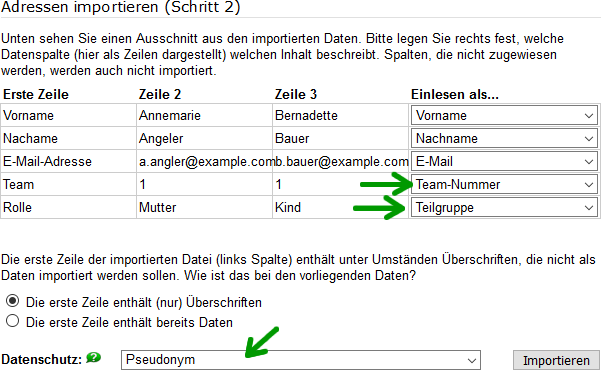Click the 'Datenschutz:' label
Image resolution: width=601 pixels, height=370 pixels.
41,360
